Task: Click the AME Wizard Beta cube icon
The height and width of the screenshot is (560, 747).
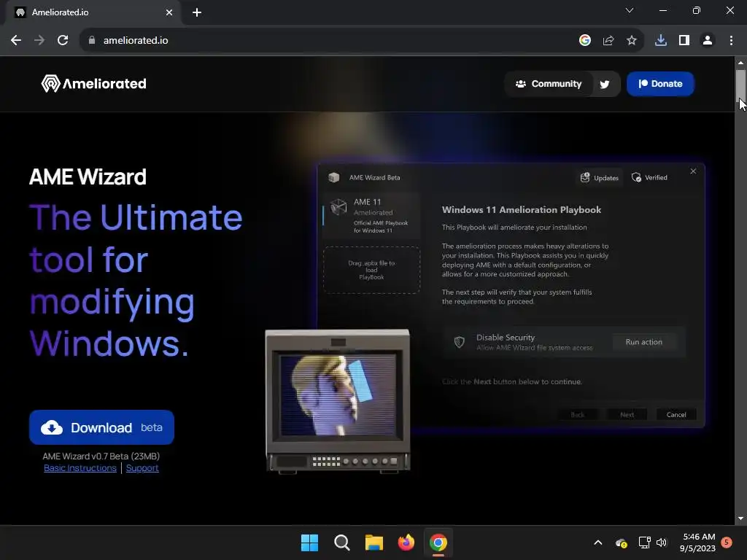Action: 334,178
